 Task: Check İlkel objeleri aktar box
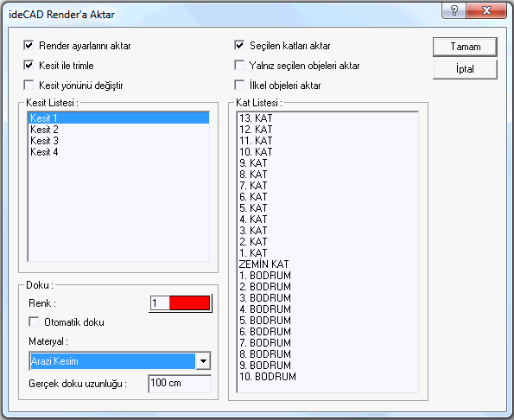coord(239,86)
